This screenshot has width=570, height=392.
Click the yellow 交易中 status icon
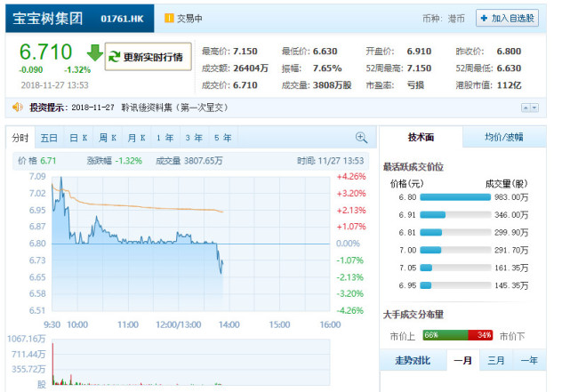pos(169,18)
